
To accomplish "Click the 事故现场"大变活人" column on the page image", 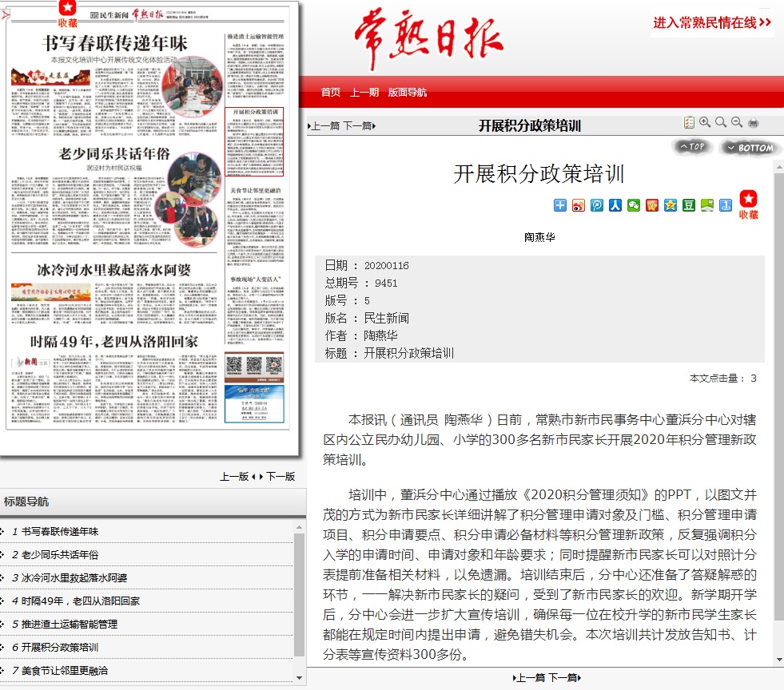I will [256, 310].
